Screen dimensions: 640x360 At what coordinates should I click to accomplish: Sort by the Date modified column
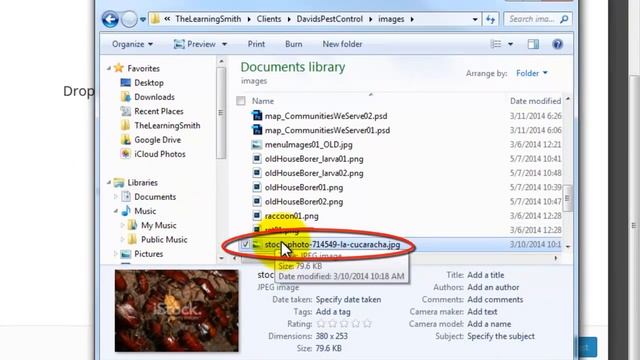click(535, 101)
